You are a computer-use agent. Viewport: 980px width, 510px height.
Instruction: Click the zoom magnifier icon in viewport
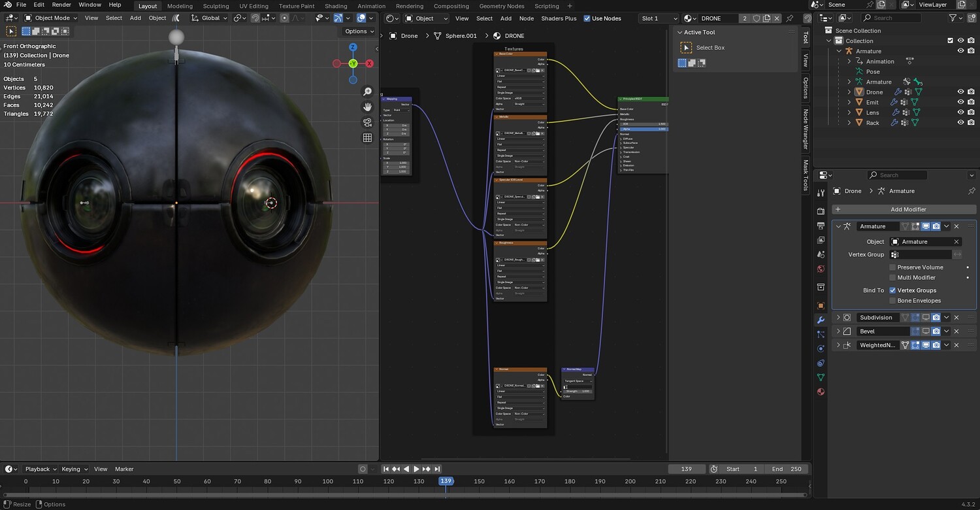click(367, 92)
